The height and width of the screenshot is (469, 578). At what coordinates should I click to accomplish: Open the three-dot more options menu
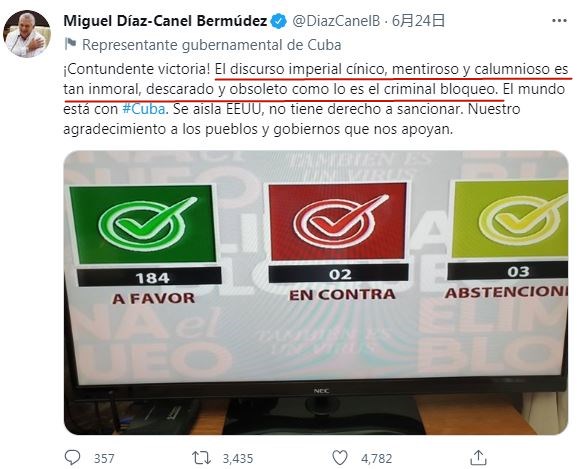(559, 21)
